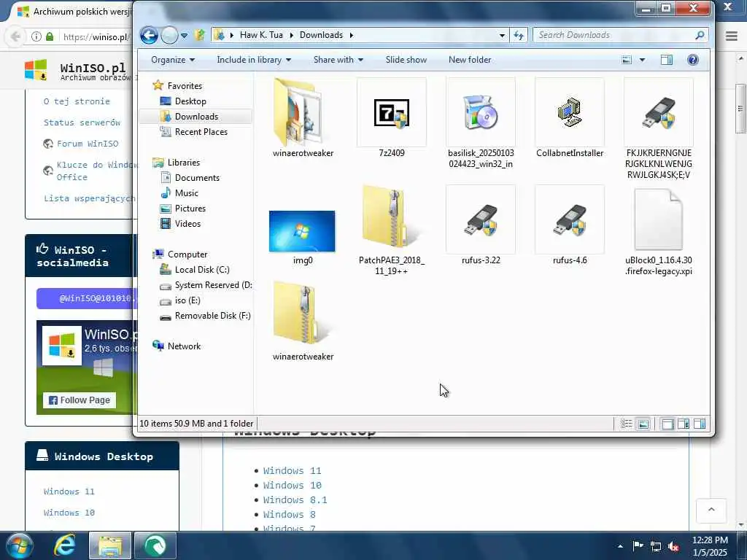747x560 pixels.
Task: Open Windows 11 in the page list
Action: tap(292, 470)
